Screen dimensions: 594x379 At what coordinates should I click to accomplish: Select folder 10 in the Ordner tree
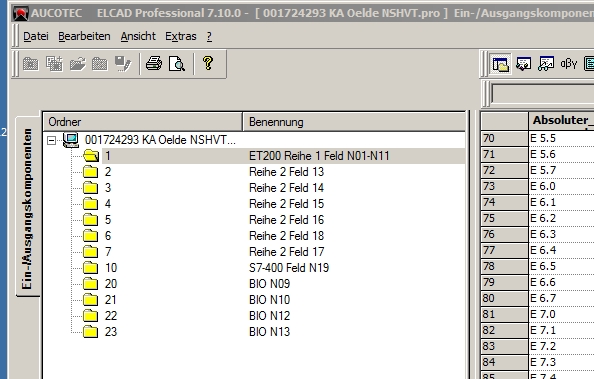point(111,268)
